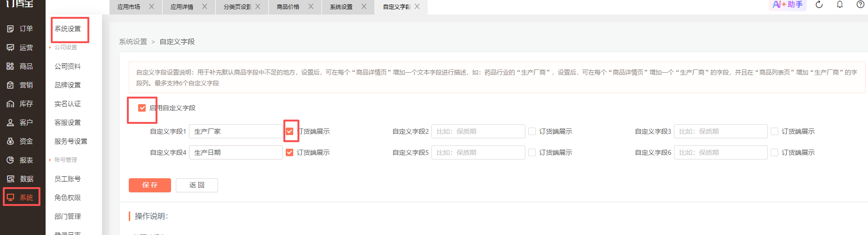Switch to the 应用详情 tab
The height and width of the screenshot is (235, 868).
pos(182,7)
